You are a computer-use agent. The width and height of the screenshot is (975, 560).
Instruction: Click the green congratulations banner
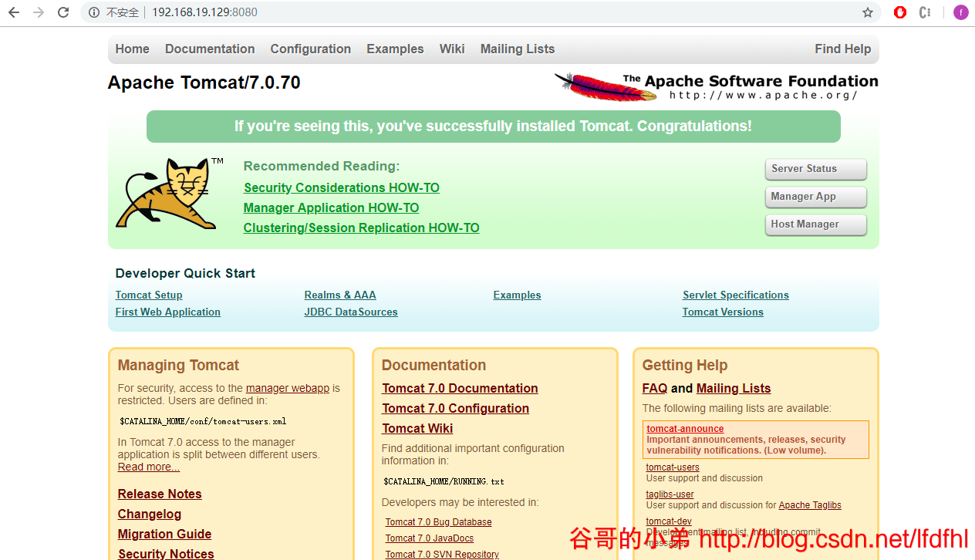(494, 127)
